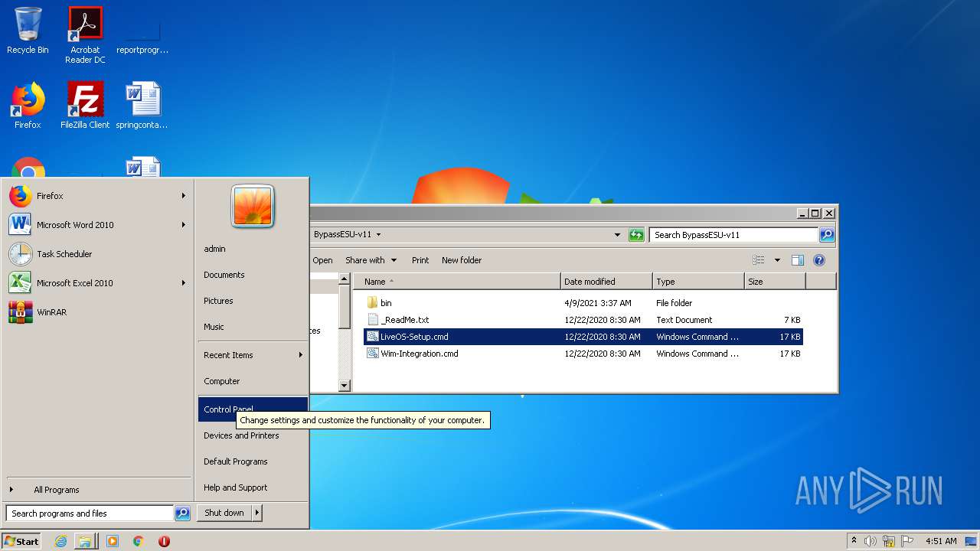Click New folder in Explorer toolbar

tap(462, 260)
